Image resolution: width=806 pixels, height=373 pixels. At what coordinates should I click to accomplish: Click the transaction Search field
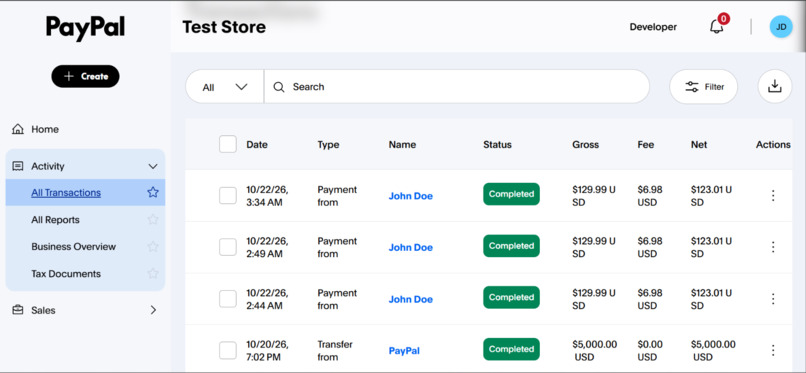click(x=456, y=87)
